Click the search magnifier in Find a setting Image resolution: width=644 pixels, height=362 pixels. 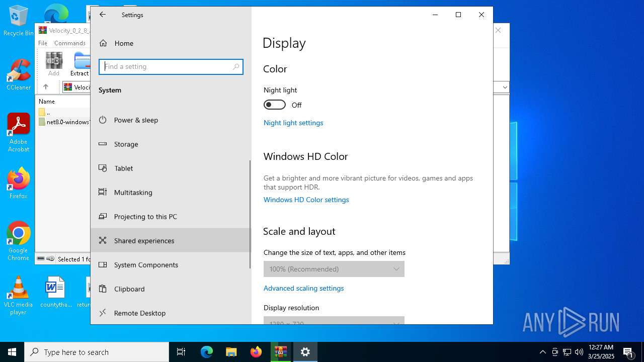click(236, 66)
